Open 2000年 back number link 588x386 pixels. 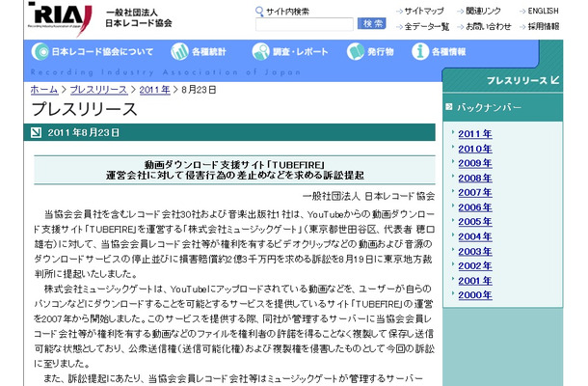click(x=475, y=295)
